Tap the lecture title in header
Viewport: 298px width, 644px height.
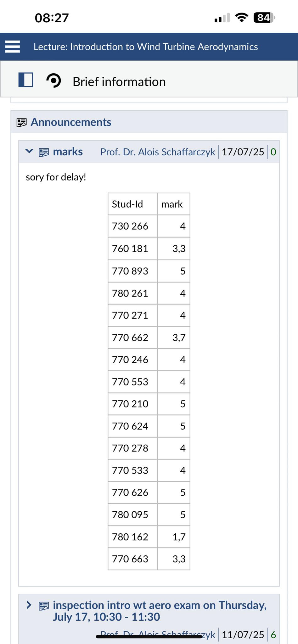(x=146, y=47)
